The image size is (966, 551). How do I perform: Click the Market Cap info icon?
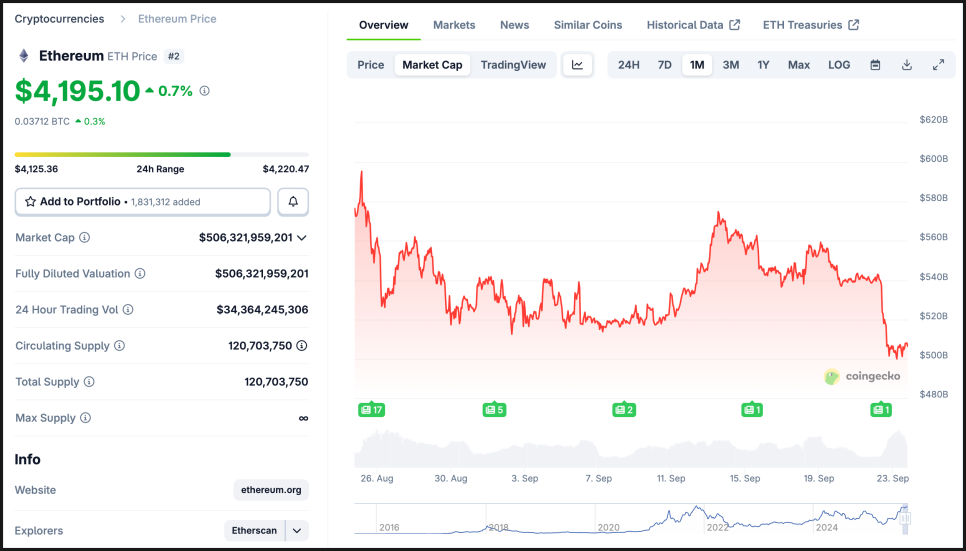(x=84, y=237)
